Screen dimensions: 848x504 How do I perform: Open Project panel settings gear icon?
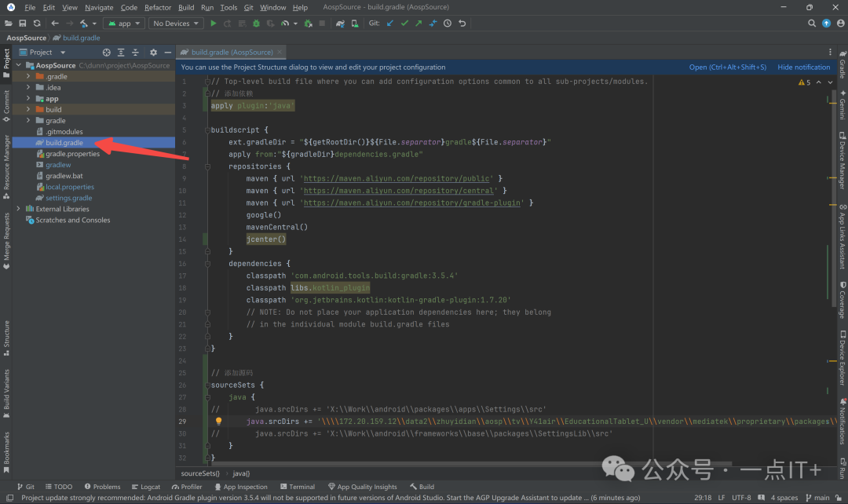154,53
